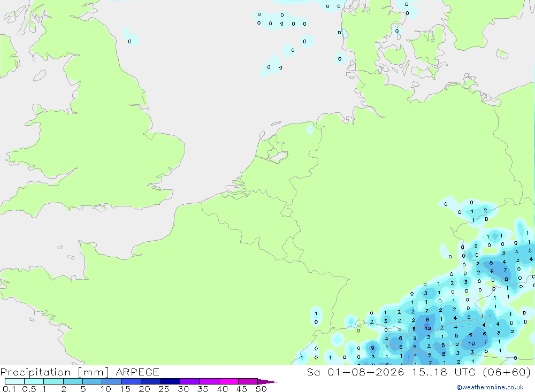Screen dimensions: 535x392
Task: Select the 1–2 mm legend color swatch
Action: point(53,381)
